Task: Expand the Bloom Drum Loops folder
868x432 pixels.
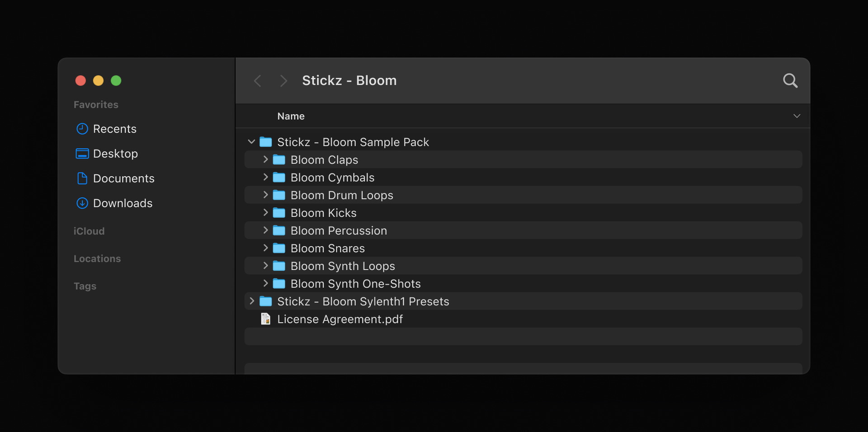Action: [265, 195]
